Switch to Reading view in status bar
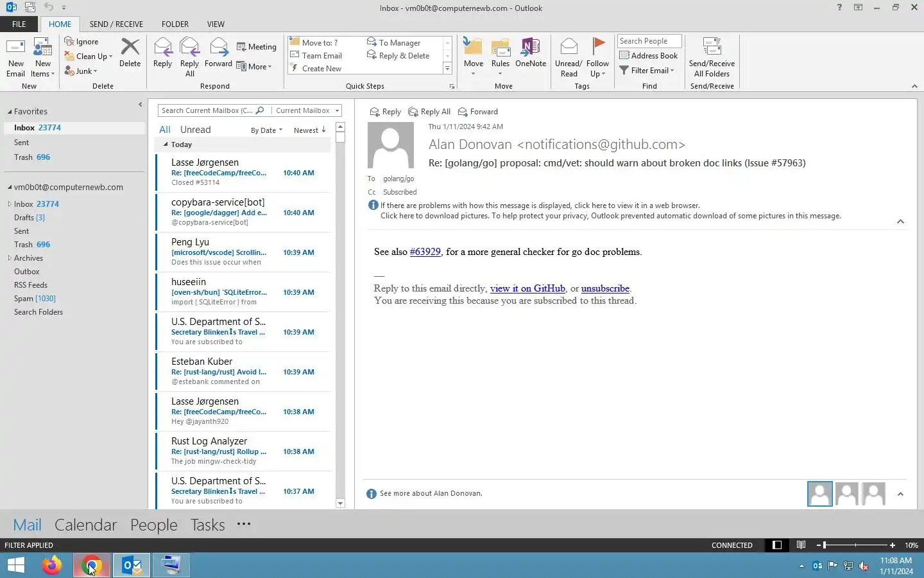This screenshot has width=924, height=578. pyautogui.click(x=801, y=545)
